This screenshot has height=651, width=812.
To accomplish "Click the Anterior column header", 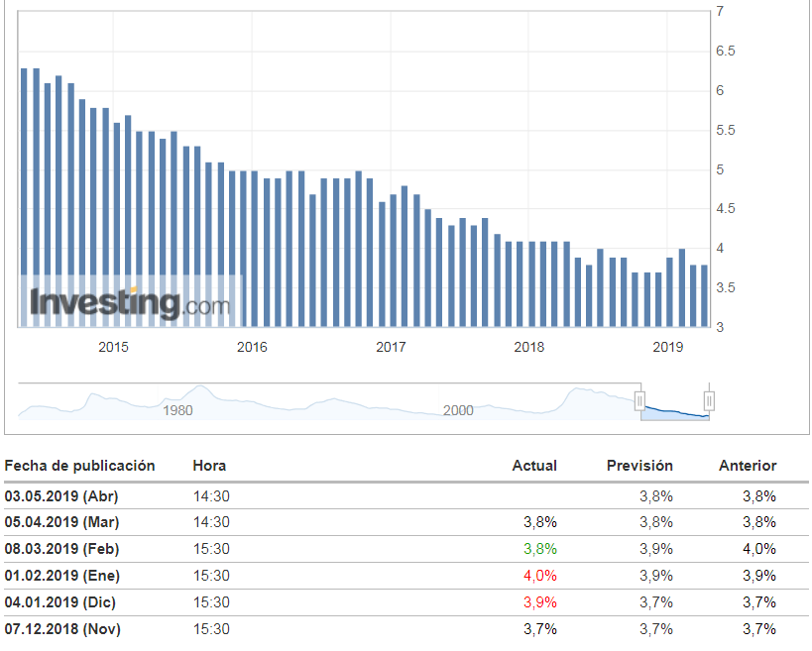I will tap(748, 465).
